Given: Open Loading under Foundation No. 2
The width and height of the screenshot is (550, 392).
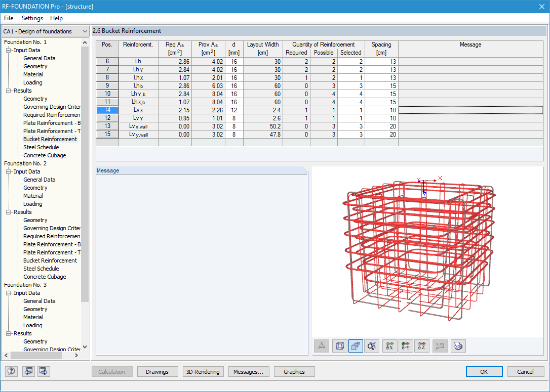Looking at the screenshot, I should pyautogui.click(x=32, y=204).
